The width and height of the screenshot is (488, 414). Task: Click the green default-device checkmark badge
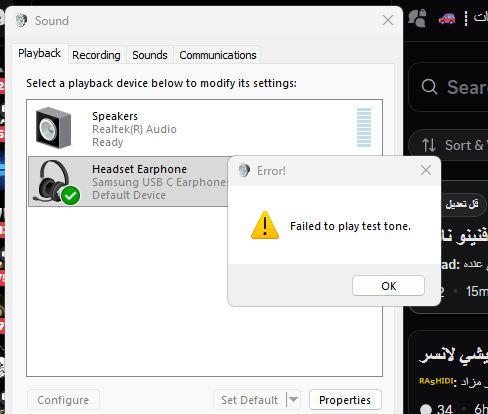point(70,195)
